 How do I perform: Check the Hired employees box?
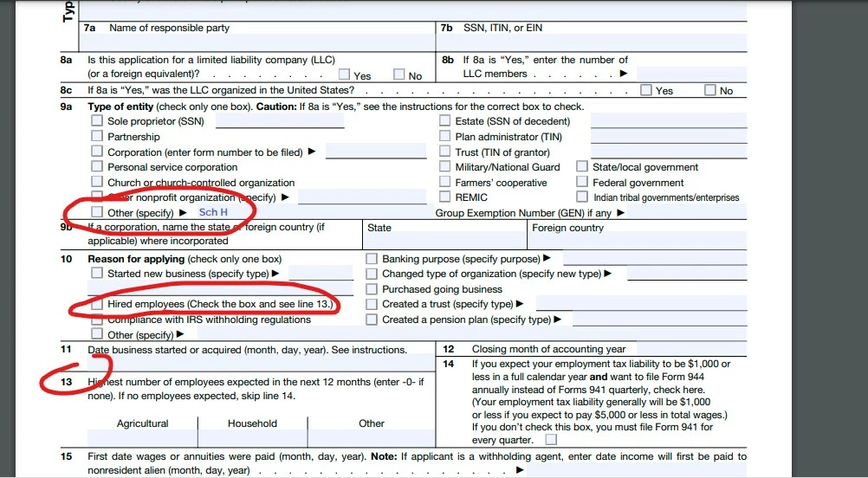97,304
